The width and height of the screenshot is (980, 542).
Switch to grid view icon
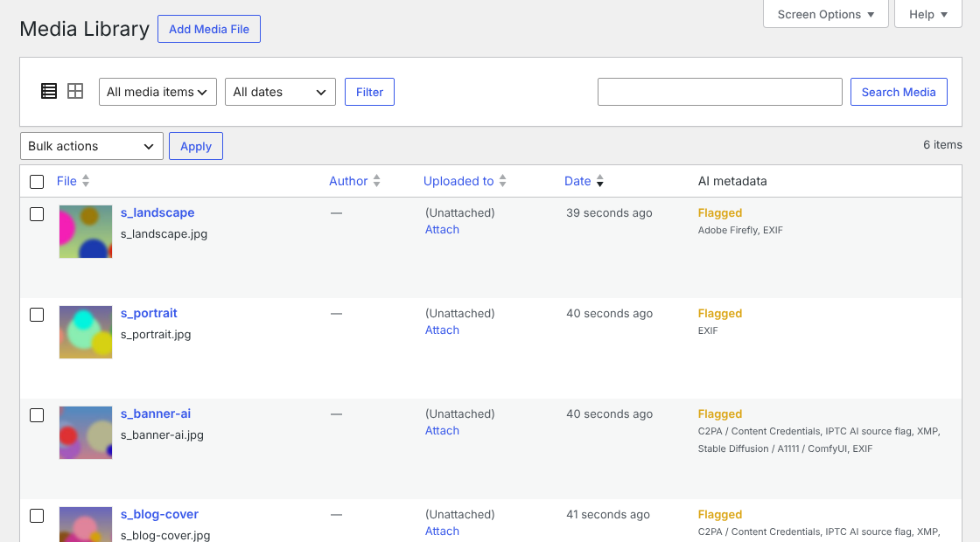coord(75,91)
